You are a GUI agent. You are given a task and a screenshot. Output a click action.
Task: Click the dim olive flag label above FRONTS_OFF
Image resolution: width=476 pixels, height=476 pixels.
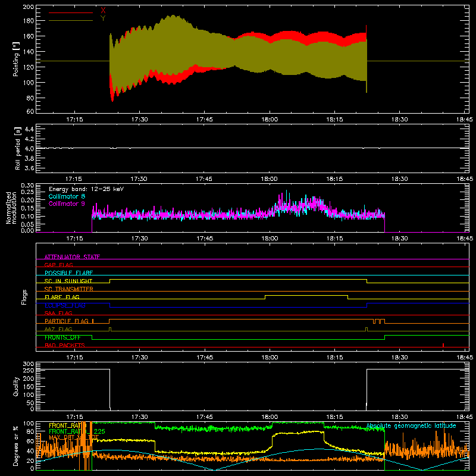coord(58,329)
